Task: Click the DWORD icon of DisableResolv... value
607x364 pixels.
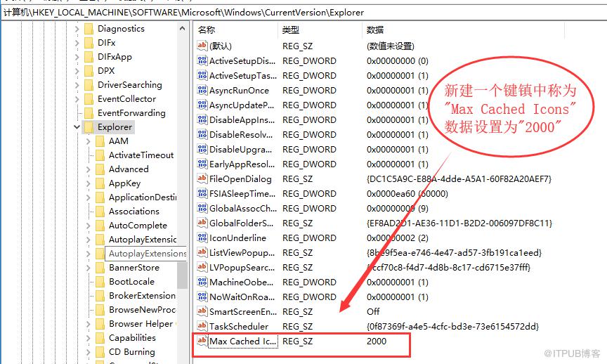Action: [x=202, y=134]
